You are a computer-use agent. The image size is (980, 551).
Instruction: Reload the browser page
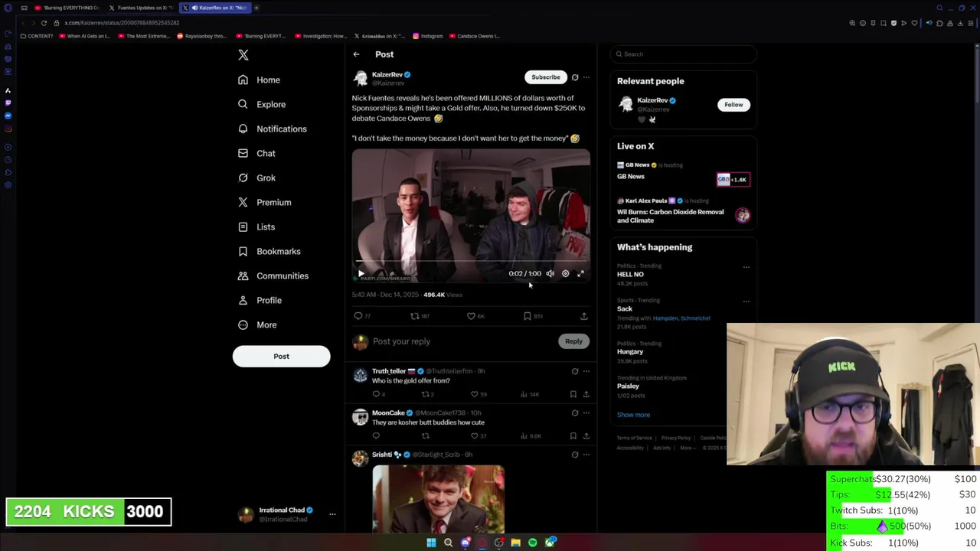44,23
